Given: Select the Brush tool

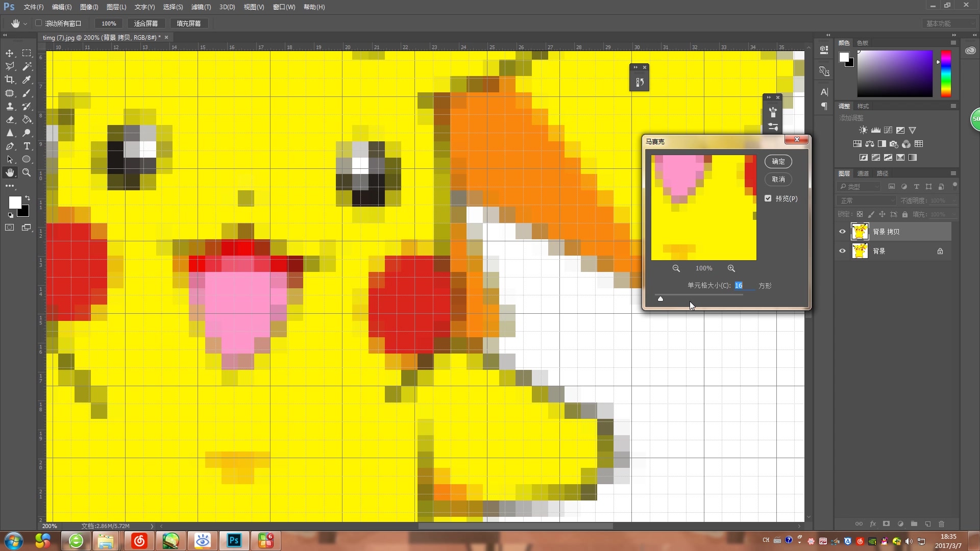Looking at the screenshot, I should [x=27, y=93].
